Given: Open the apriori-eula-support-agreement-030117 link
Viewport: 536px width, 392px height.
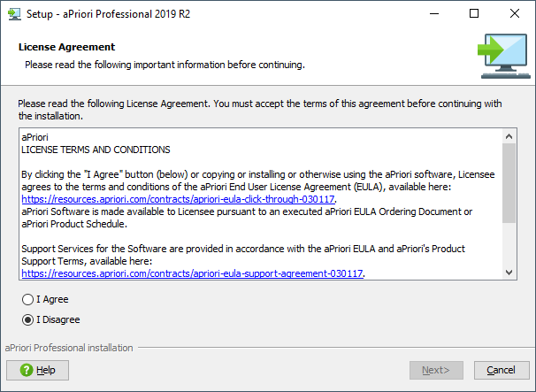Looking at the screenshot, I should (x=192, y=274).
